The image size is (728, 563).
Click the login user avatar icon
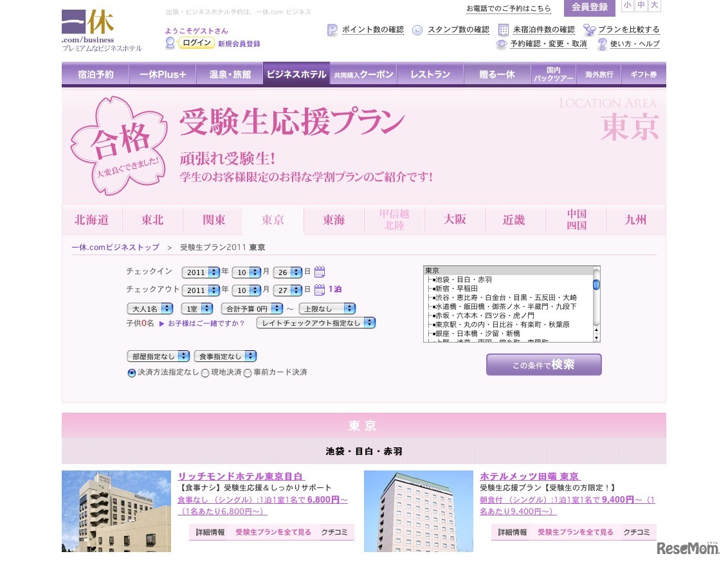point(170,43)
